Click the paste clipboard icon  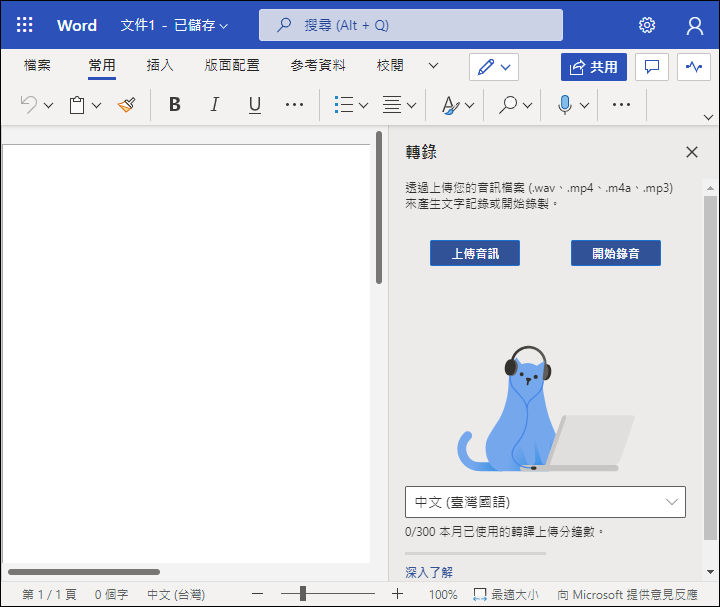point(77,105)
